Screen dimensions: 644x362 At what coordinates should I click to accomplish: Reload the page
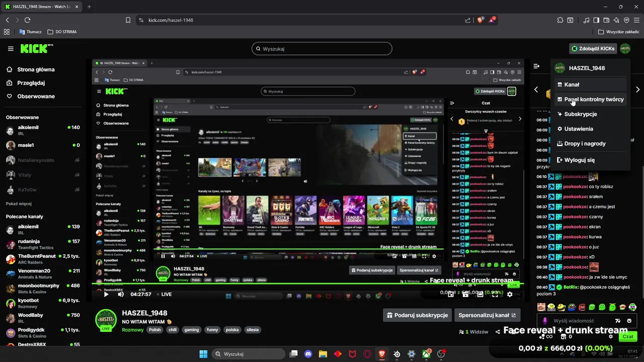(27, 20)
